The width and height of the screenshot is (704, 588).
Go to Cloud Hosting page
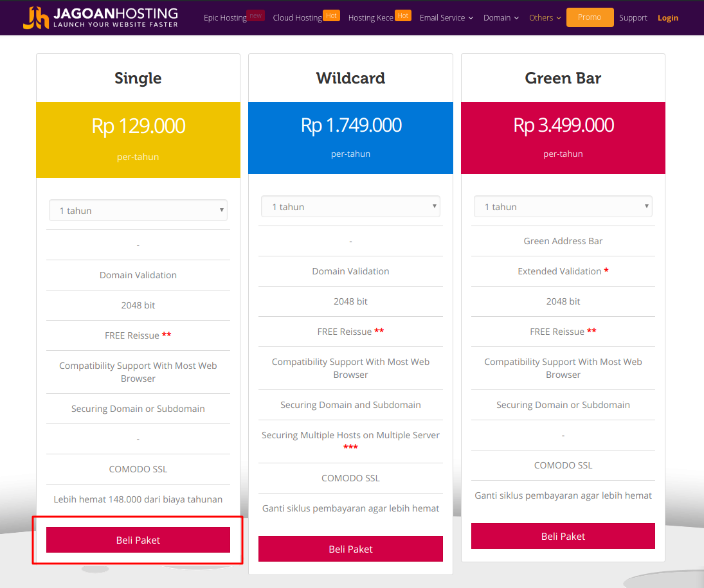click(297, 18)
